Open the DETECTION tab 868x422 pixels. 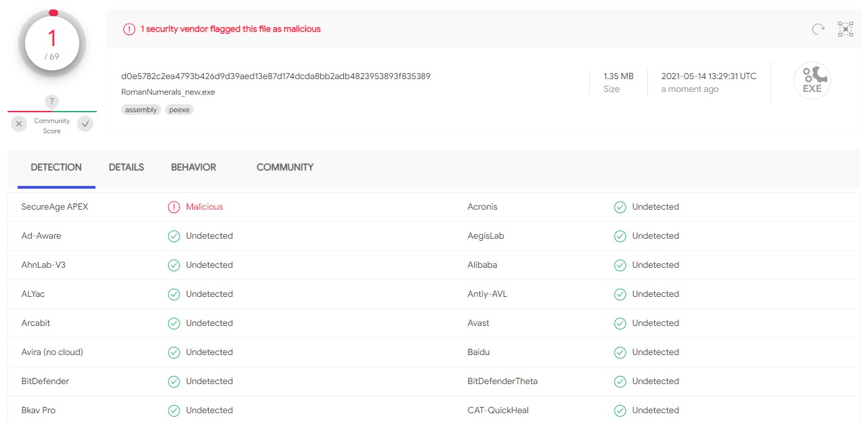tap(56, 167)
